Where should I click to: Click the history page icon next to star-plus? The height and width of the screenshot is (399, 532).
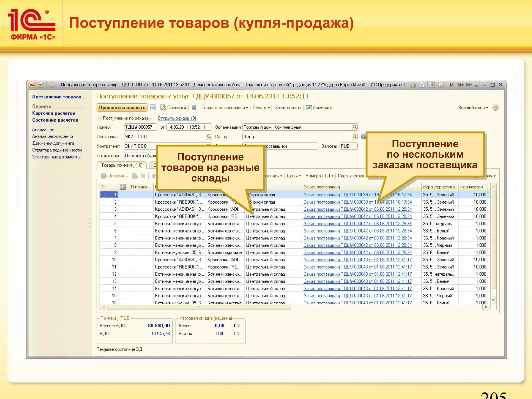point(422,85)
